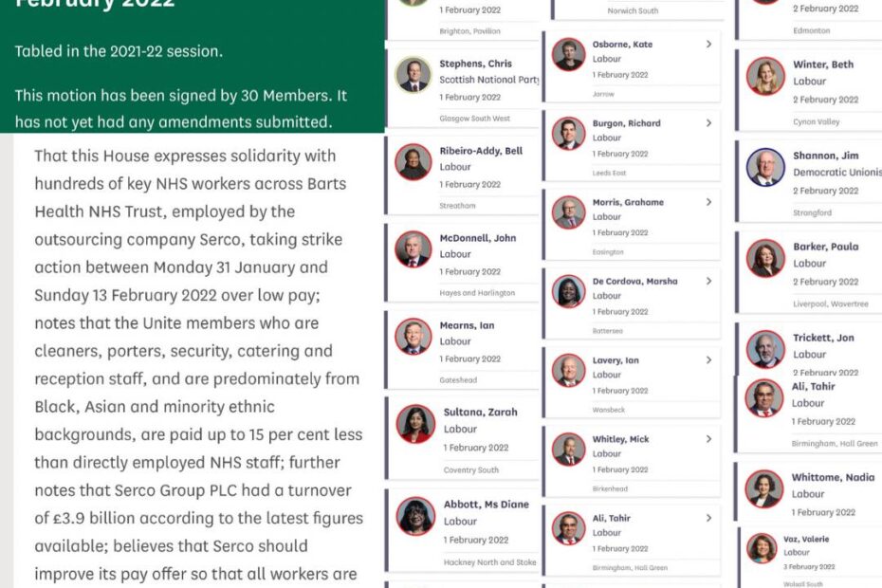Open John McDonnell's portrait thumbnail

coord(413,248)
